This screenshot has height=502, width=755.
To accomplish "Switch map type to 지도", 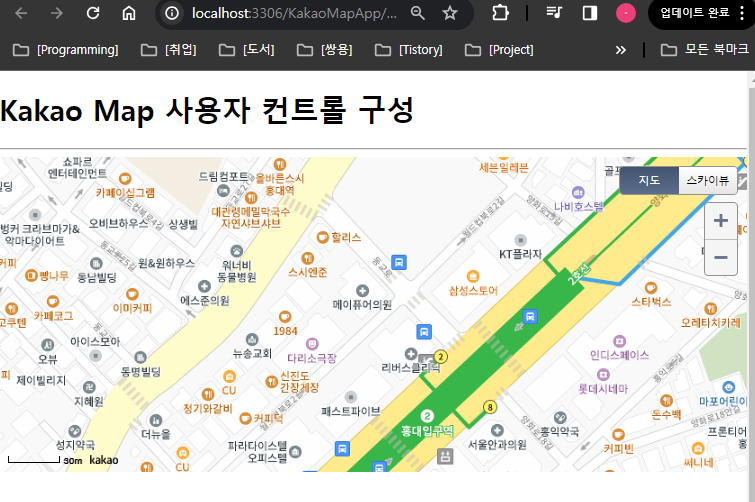I will tap(649, 180).
